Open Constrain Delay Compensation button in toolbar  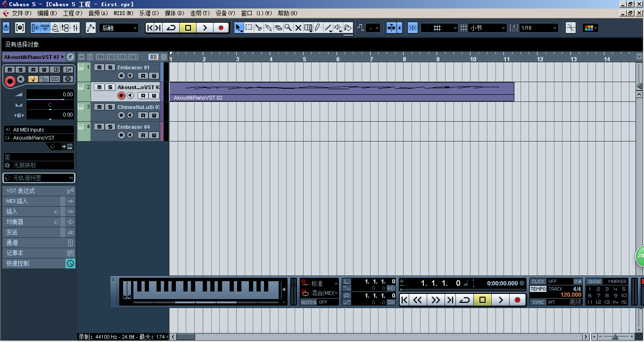(20, 28)
